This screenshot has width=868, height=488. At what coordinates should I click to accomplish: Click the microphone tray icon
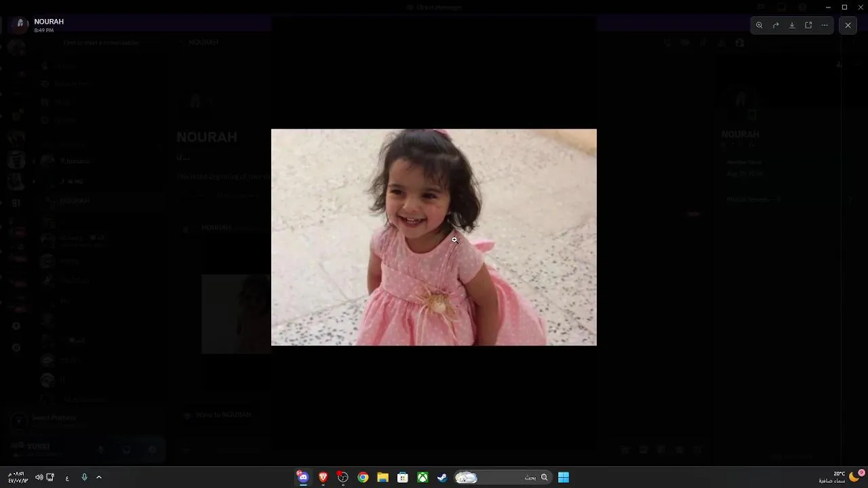pos(84,477)
